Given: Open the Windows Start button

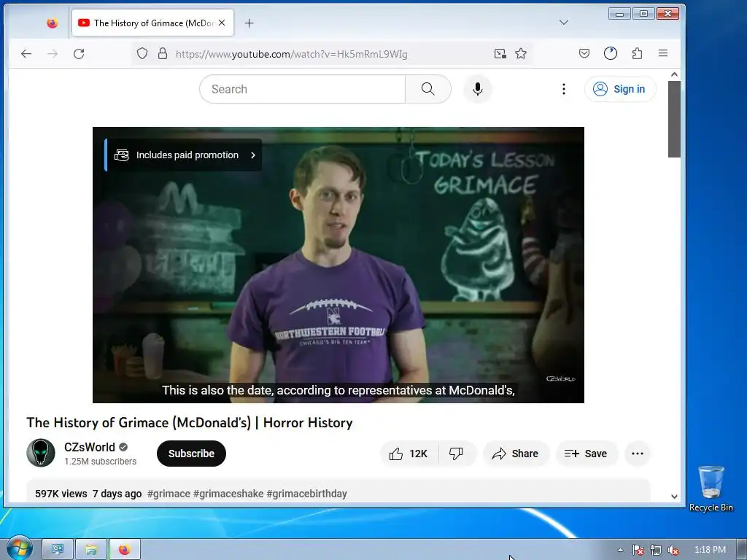Looking at the screenshot, I should [x=18, y=548].
